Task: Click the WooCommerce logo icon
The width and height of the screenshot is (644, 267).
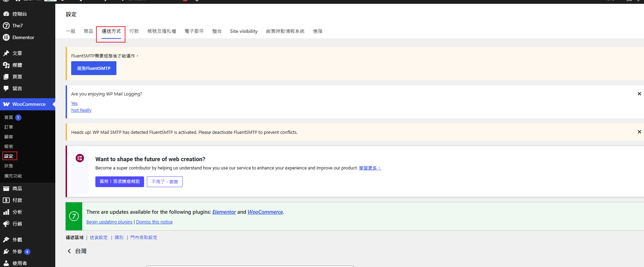Action: coord(6,104)
